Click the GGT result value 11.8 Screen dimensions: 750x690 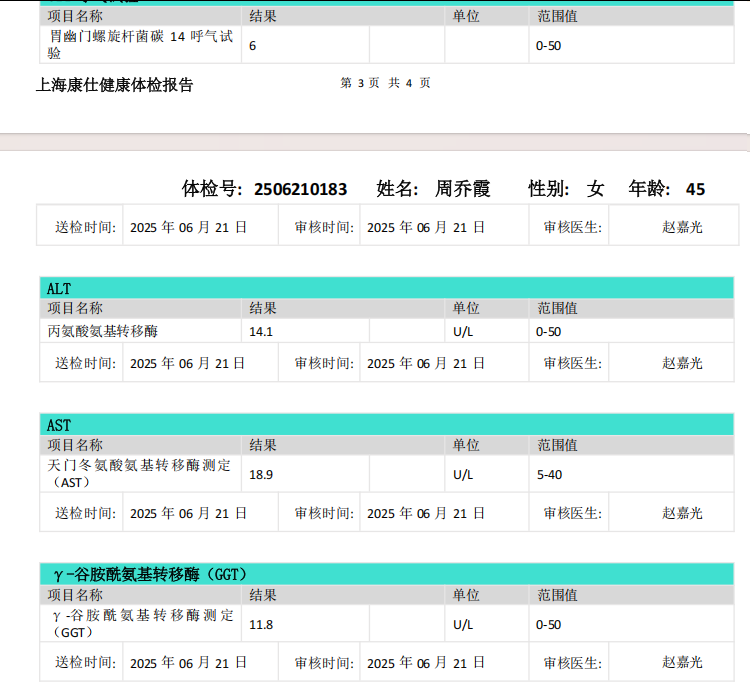coord(261,625)
